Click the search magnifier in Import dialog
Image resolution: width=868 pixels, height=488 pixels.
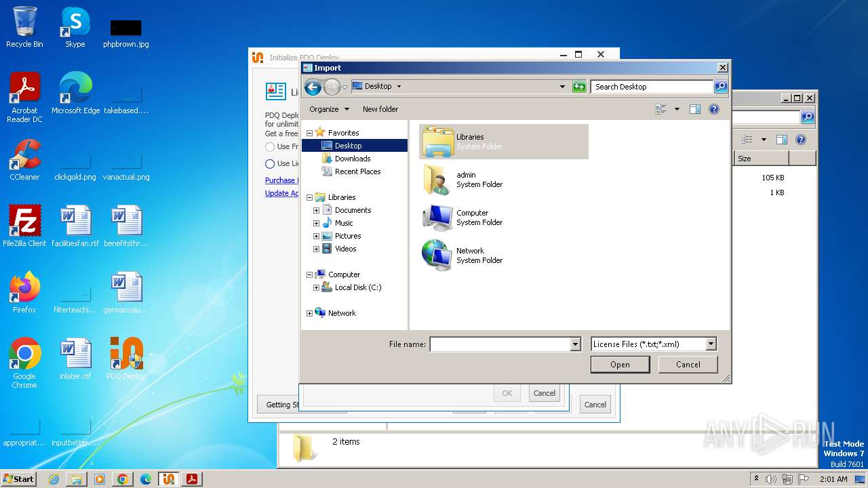tap(721, 87)
